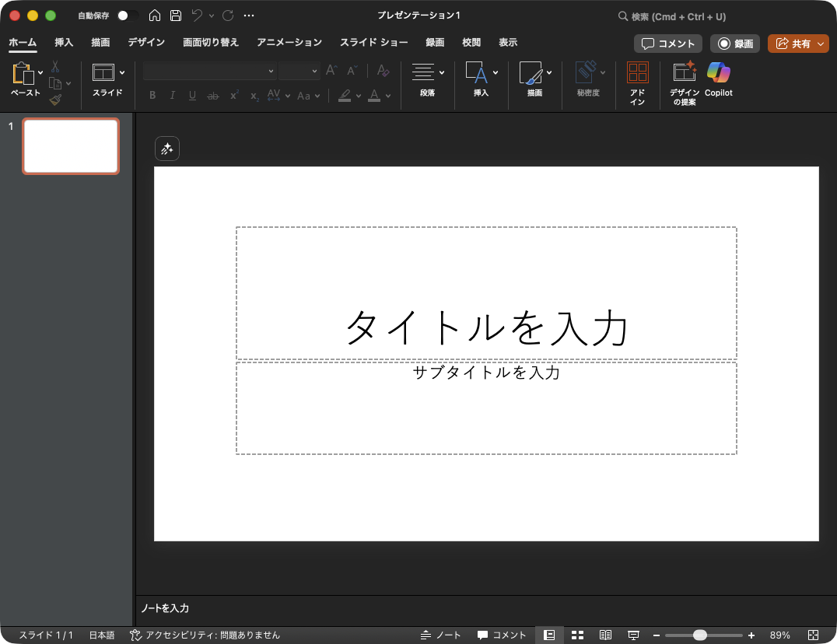
Task: Click the designer sparkle icon above slide
Action: [167, 149]
